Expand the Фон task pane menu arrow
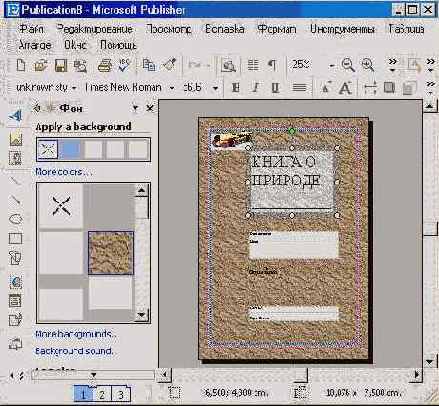Image resolution: width=439 pixels, height=406 pixels. pos(135,108)
